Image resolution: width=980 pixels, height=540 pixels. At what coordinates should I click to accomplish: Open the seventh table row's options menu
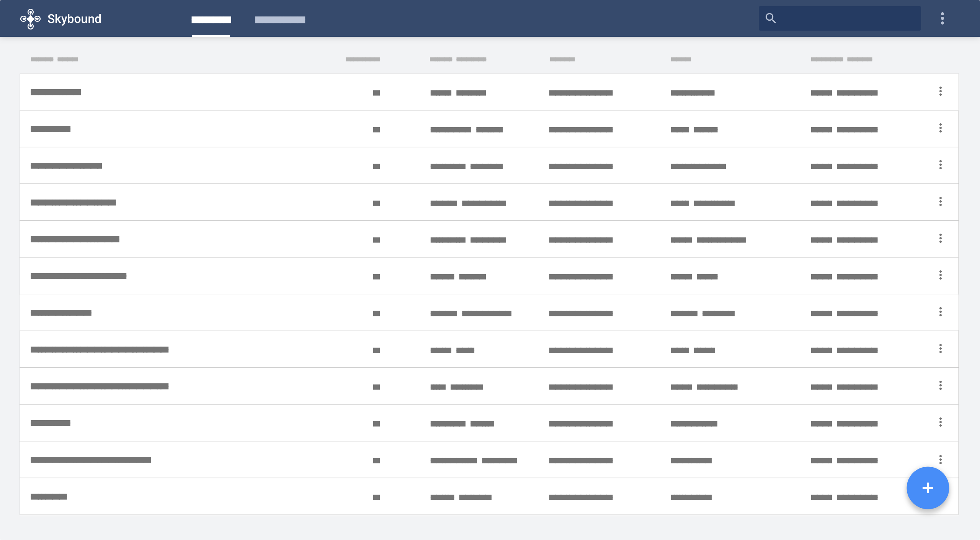tap(941, 312)
